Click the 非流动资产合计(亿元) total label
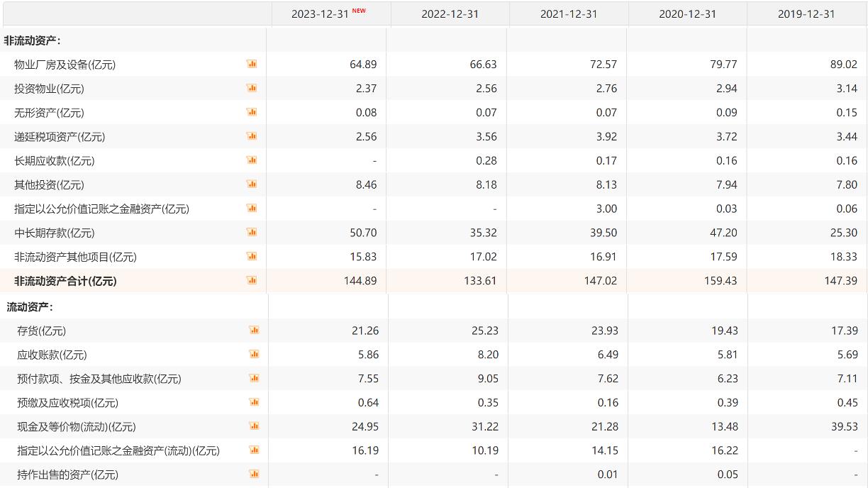Image resolution: width=868 pixels, height=488 pixels. [65, 282]
